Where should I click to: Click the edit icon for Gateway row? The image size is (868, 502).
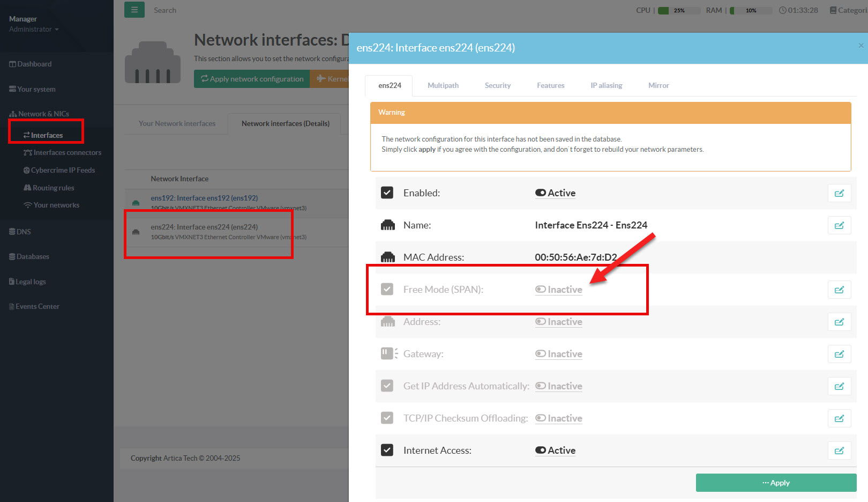[x=839, y=354]
